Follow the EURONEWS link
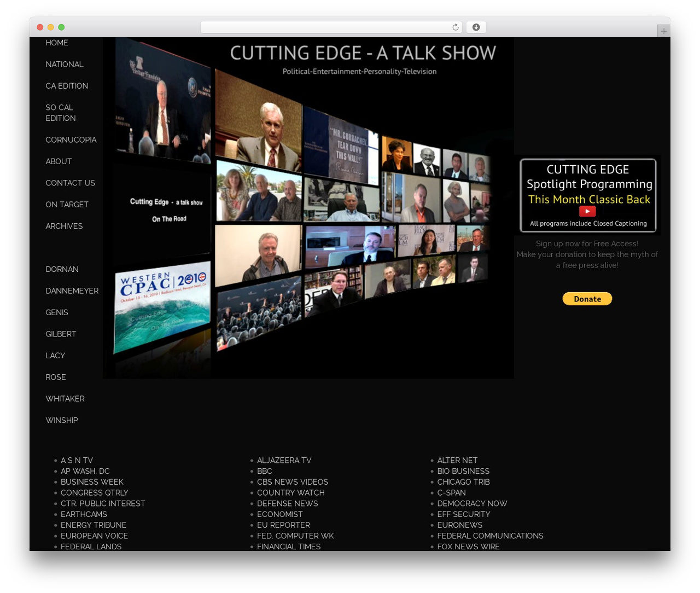The height and width of the screenshot is (593, 700). pyautogui.click(x=459, y=525)
